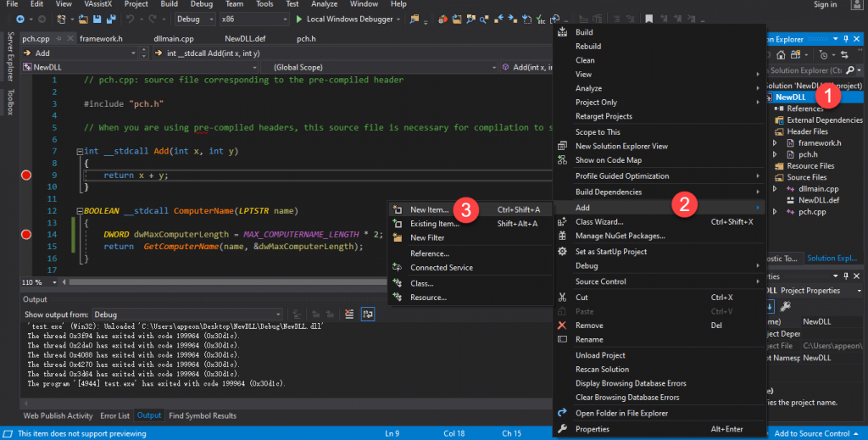Open the Show output from dropdown
Image resolution: width=868 pixels, height=440 pixels.
pyautogui.click(x=190, y=315)
